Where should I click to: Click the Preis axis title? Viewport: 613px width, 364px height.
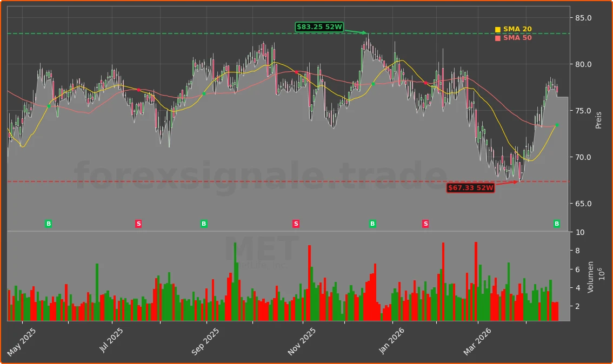(x=598, y=120)
